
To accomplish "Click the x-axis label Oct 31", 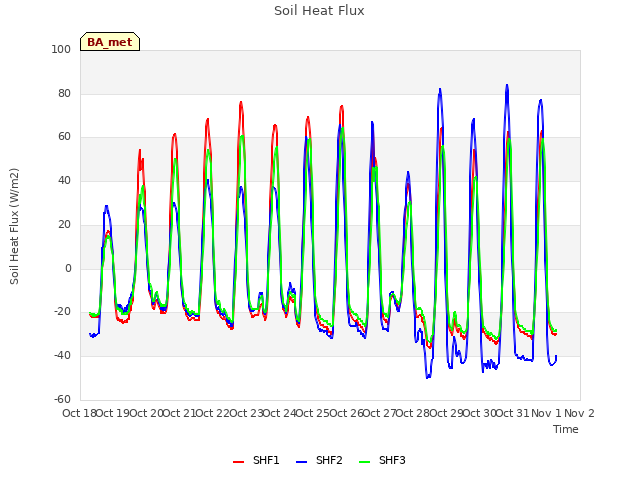I will 513,413.
